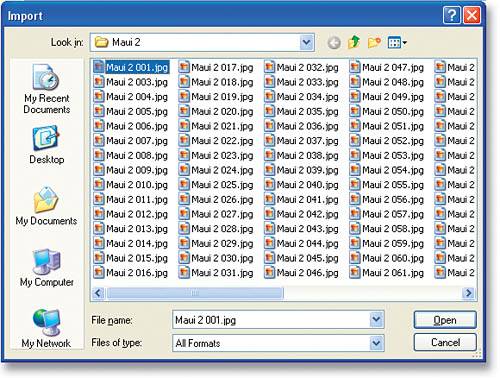
Task: Select file Maui 2 035.jpg
Action: (301, 111)
